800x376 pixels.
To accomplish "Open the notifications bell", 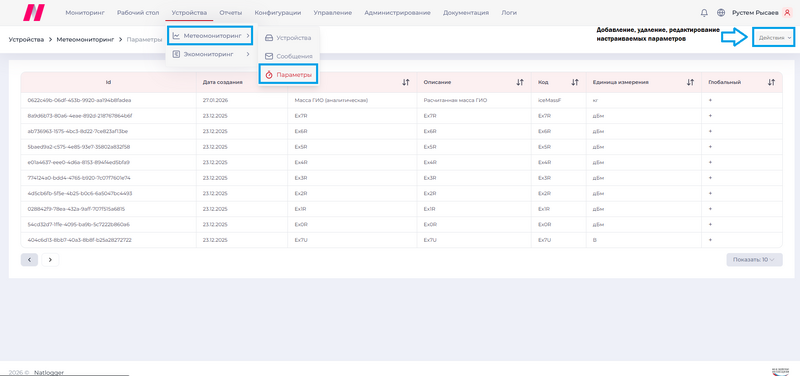I will [705, 13].
